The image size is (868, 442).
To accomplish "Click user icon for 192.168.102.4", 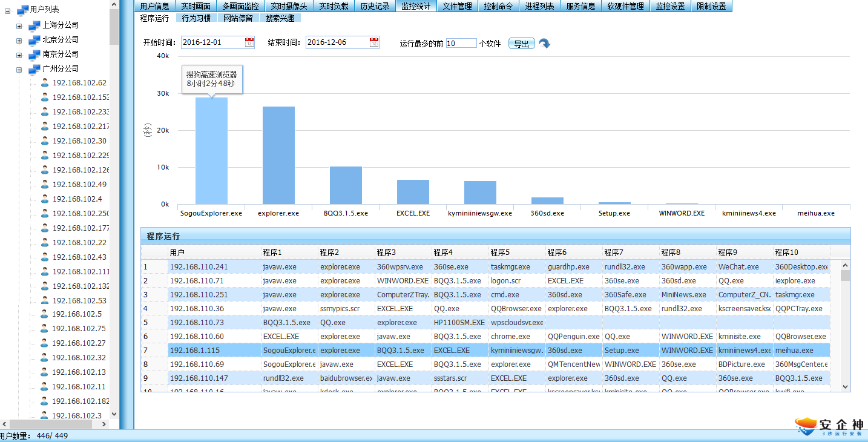I will 45,199.
